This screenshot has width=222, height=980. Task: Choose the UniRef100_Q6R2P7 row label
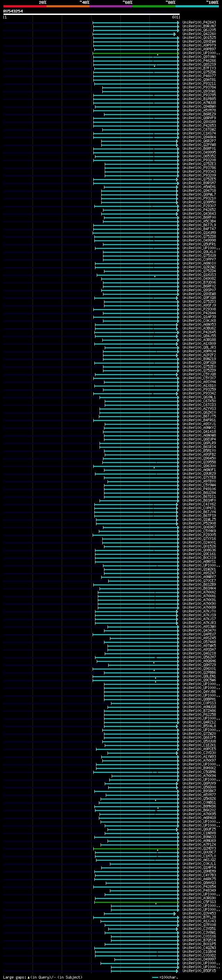click(199, 141)
